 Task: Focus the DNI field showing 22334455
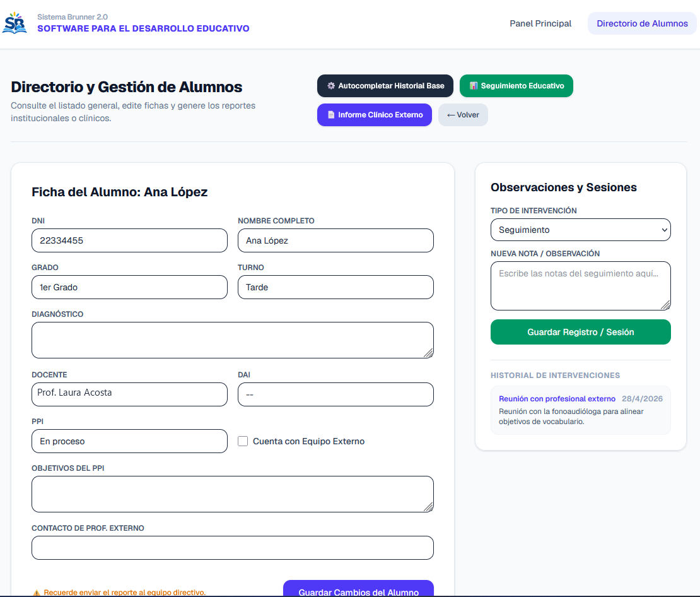[129, 240]
